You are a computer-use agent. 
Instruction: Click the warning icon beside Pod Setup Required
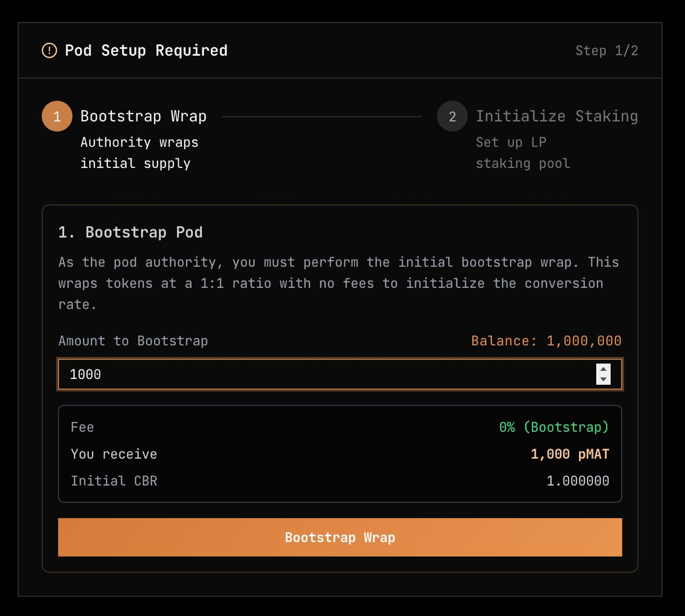coord(49,51)
